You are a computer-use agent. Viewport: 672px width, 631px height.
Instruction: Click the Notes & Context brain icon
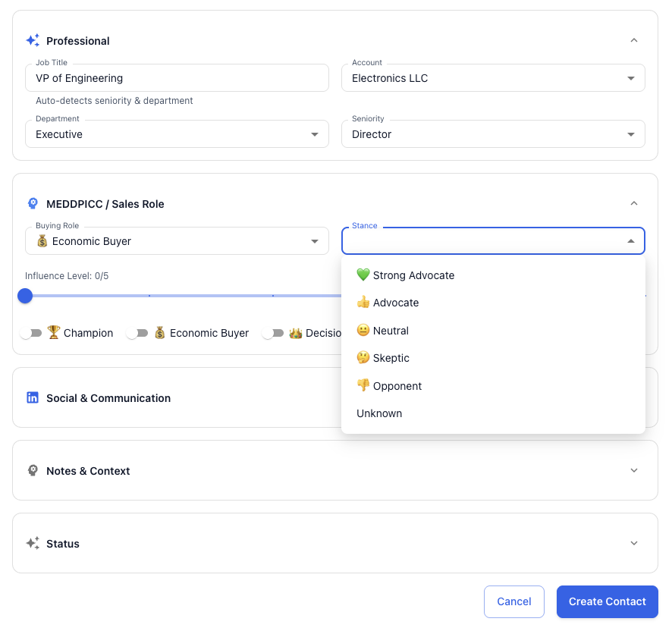[33, 471]
